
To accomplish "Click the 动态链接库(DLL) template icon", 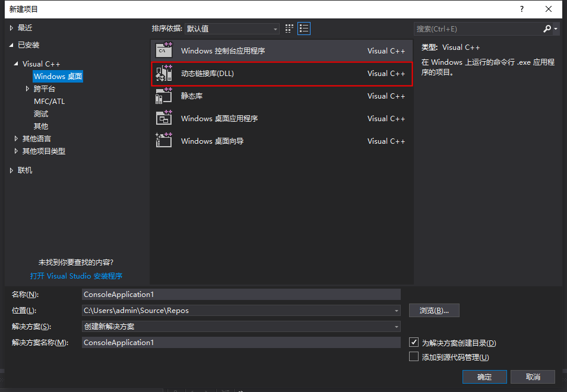I will 164,73.
